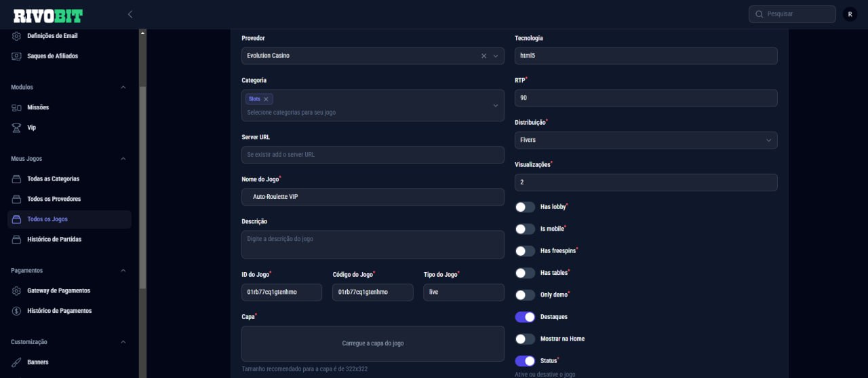
Task: Click the Vip trophy icon
Action: (17, 128)
